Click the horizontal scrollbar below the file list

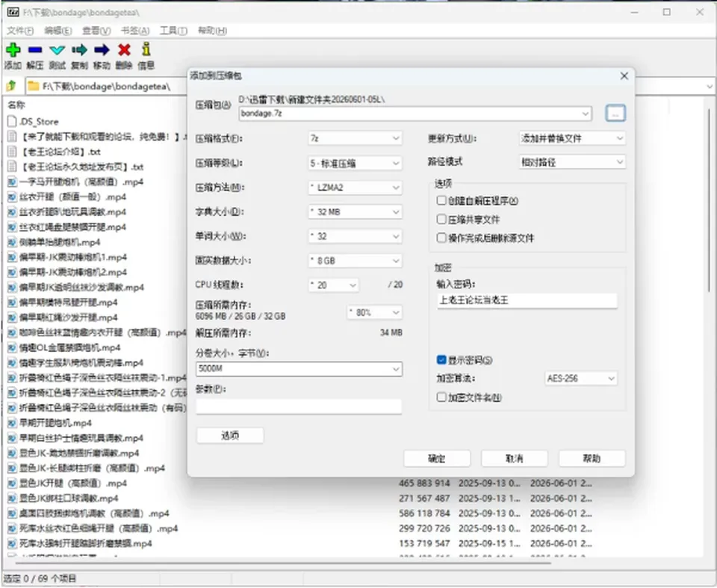point(284,563)
